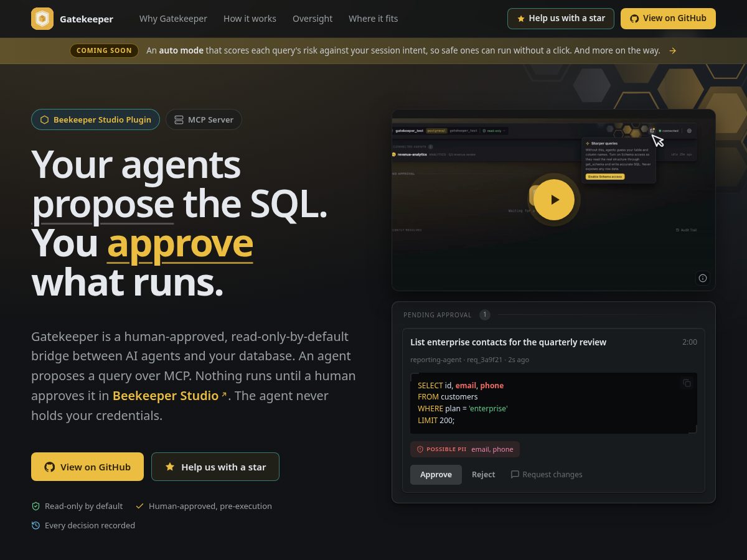The image size is (747, 560).
Task: Click the underlined word propose in headline
Action: [x=103, y=204]
